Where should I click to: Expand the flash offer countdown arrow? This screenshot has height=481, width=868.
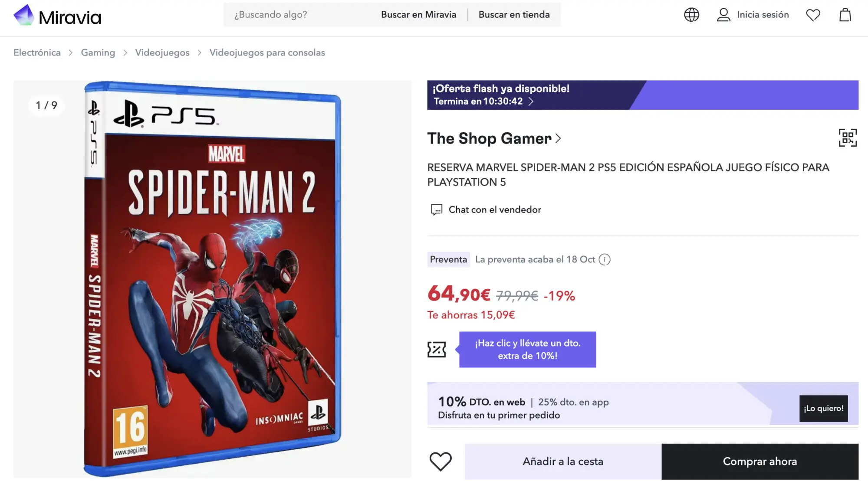click(x=531, y=101)
